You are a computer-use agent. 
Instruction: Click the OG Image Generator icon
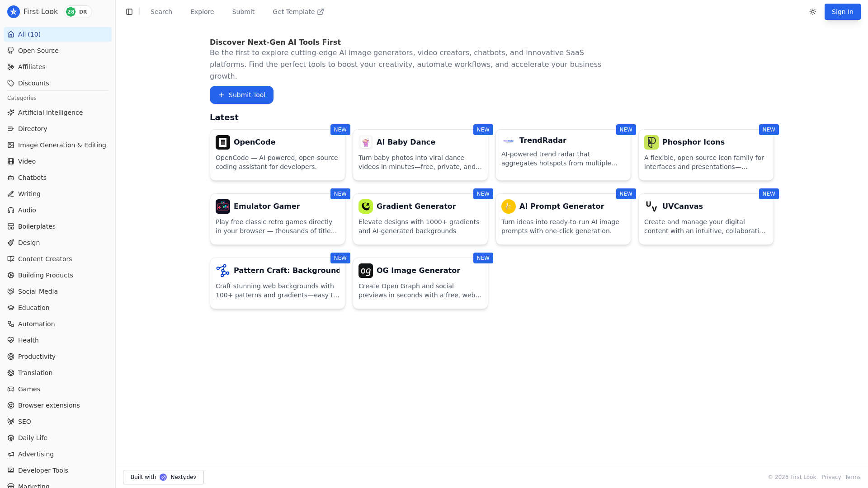pos(366,271)
